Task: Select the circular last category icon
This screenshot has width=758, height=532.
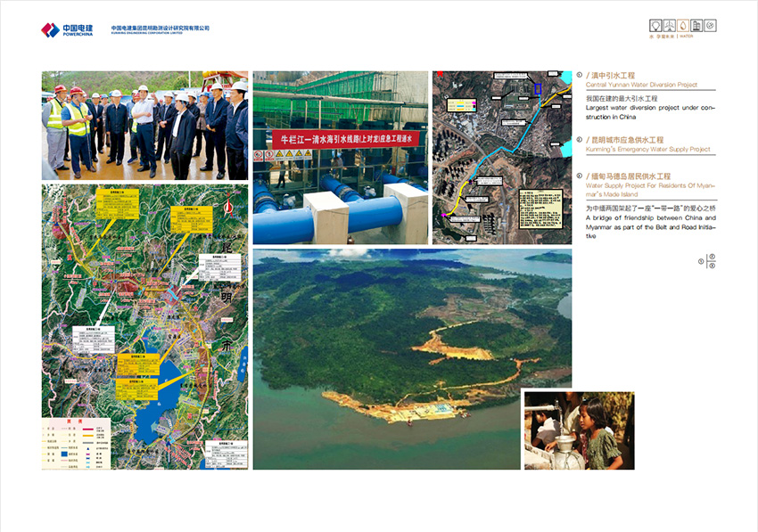Action: tap(710, 26)
